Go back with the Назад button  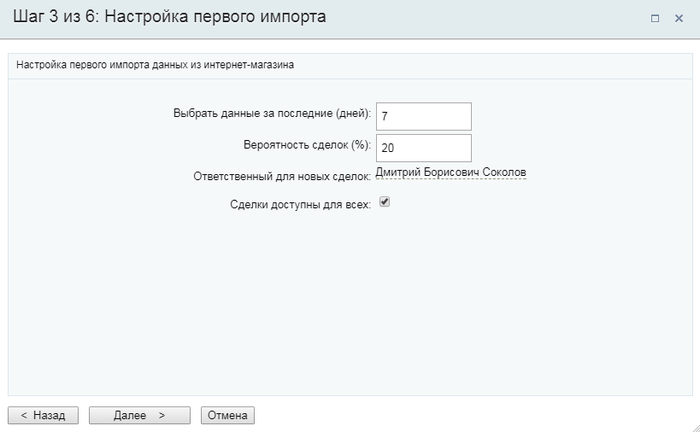click(x=43, y=415)
